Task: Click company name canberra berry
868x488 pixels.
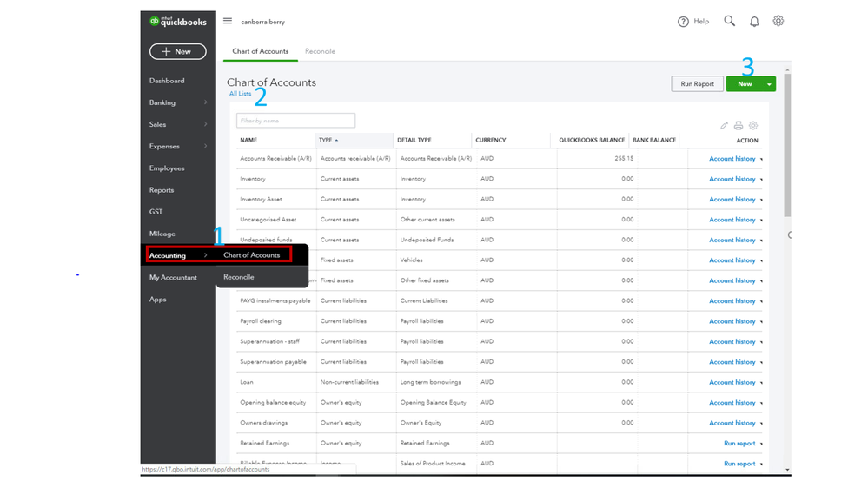Action: coord(263,22)
